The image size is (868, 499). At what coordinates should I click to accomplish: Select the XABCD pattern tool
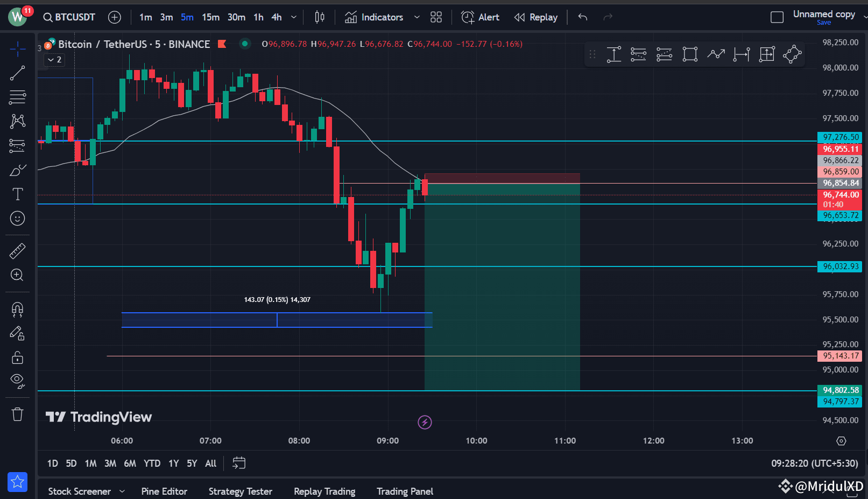tap(17, 121)
